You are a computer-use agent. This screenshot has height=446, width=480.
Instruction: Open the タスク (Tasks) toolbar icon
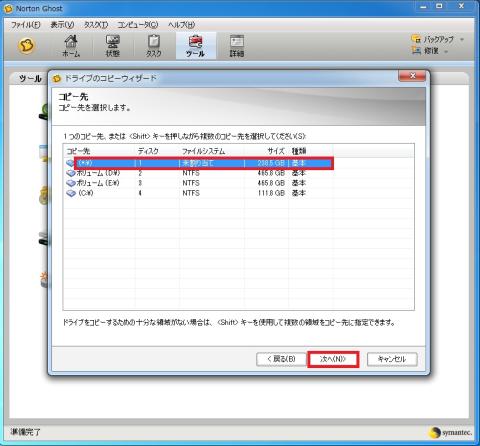[x=154, y=46]
